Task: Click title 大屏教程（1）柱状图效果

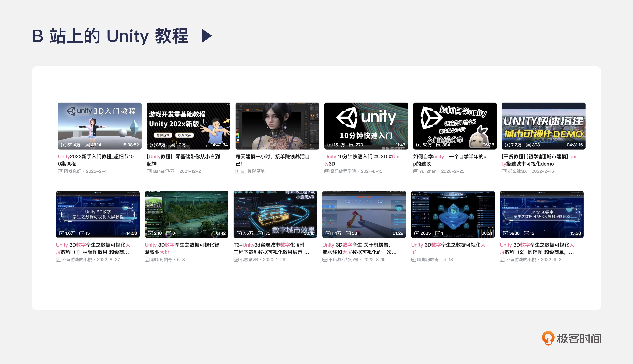Action: [93, 248]
